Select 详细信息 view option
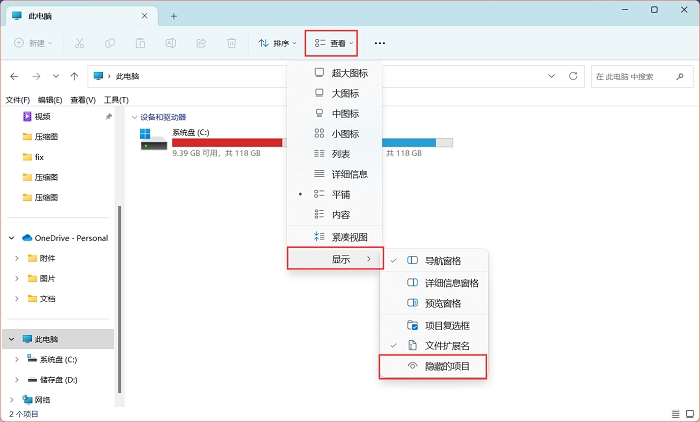700x422 pixels. [x=334, y=174]
